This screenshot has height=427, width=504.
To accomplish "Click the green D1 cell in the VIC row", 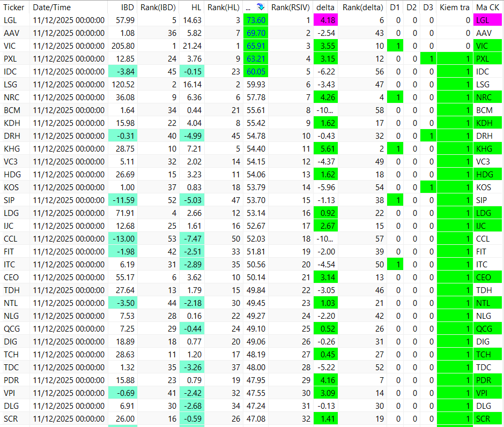I will [395, 46].
